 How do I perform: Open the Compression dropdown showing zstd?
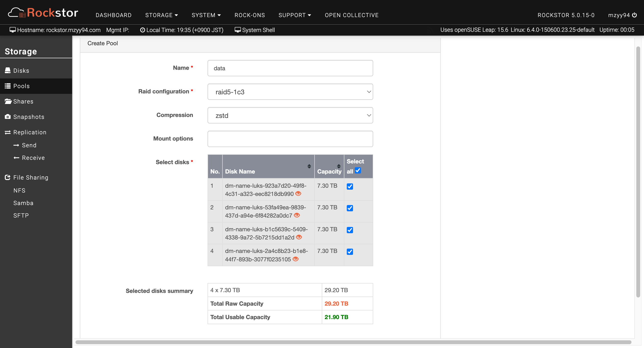click(x=290, y=115)
